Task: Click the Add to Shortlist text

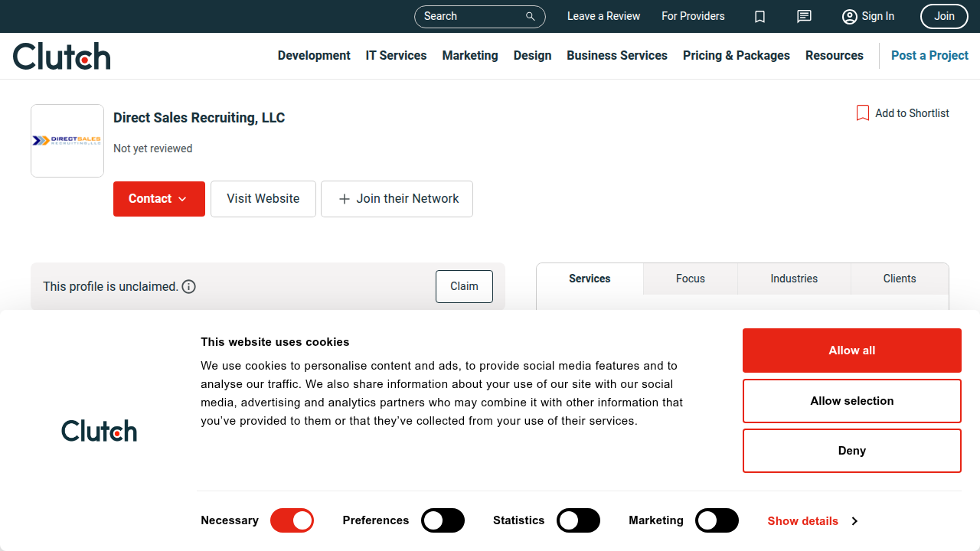Action: point(912,113)
